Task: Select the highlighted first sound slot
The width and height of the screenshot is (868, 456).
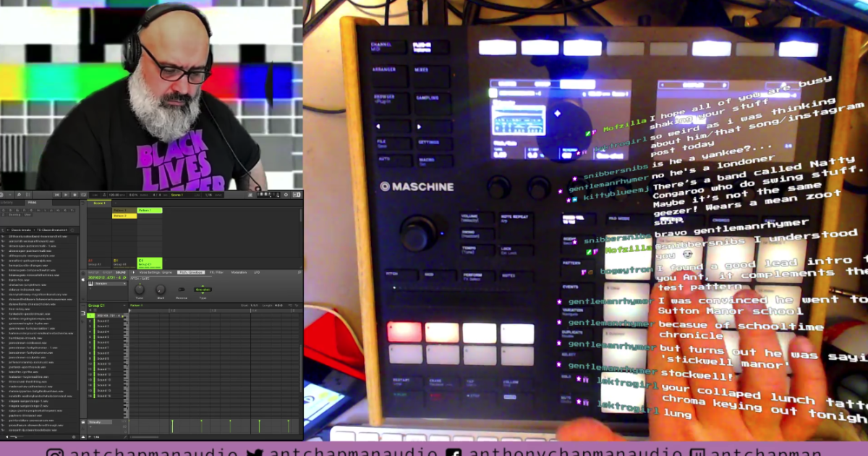Action: [x=106, y=316]
